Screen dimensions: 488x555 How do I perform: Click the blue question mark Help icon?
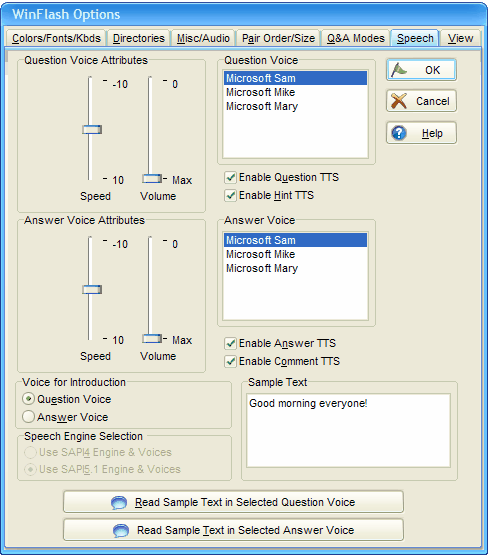[x=399, y=133]
